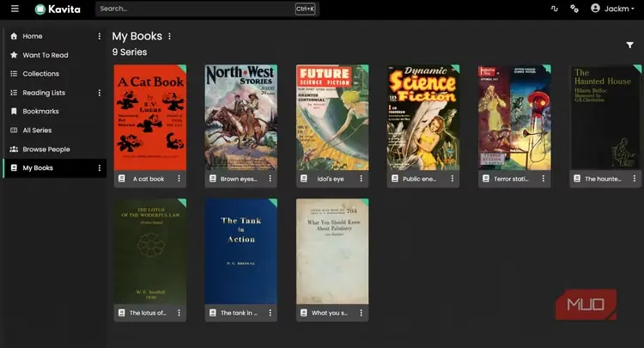Open My Books sidebar three-dot menu
The width and height of the screenshot is (644, 348).
99,168
